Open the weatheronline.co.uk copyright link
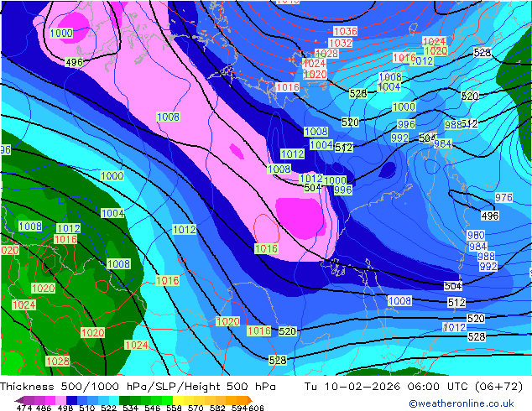 [x=462, y=403]
